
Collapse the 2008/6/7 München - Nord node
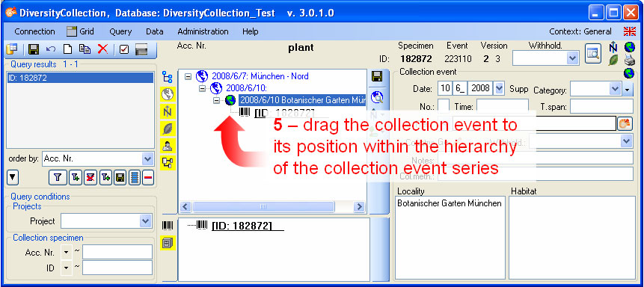(188, 76)
